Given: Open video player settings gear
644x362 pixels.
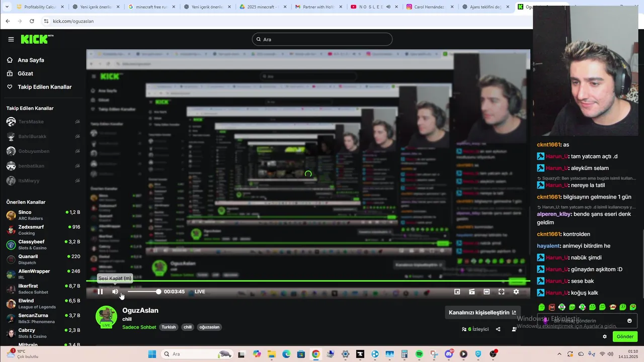Looking at the screenshot, I should click(516, 292).
